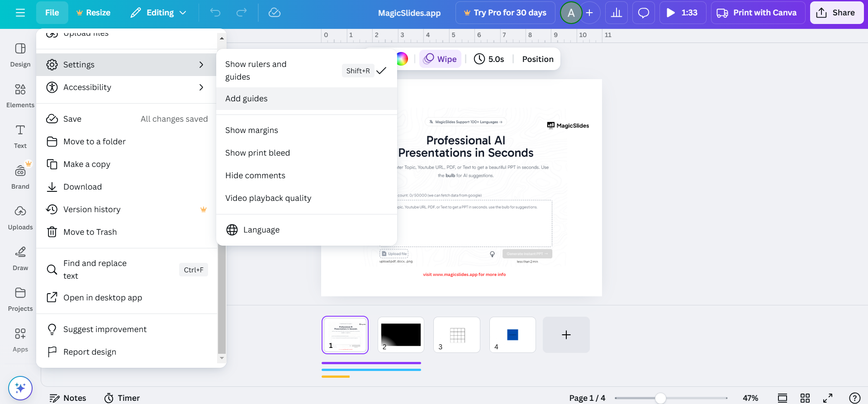This screenshot has height=404, width=868.
Task: Select Add guides
Action: pos(307,99)
